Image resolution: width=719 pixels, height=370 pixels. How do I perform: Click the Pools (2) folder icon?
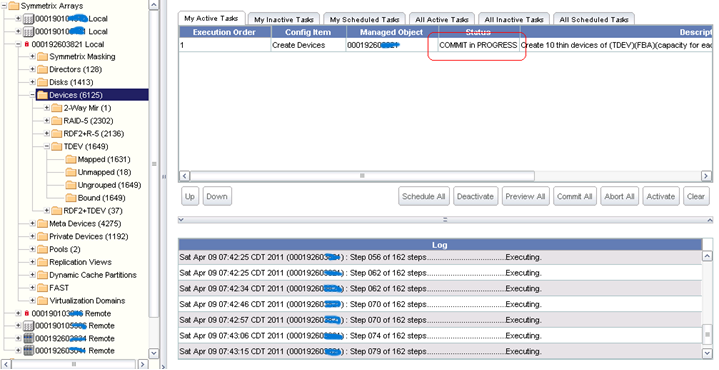click(x=43, y=249)
